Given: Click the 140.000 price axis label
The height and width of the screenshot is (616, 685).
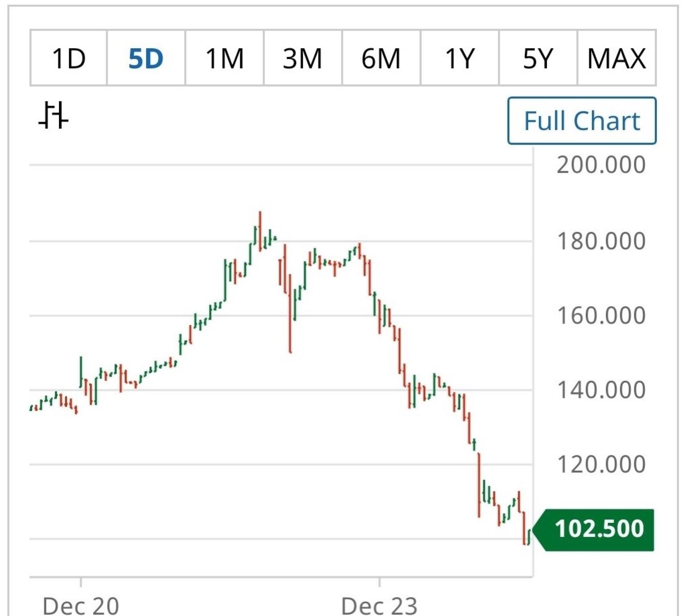Looking at the screenshot, I should click(x=601, y=390).
